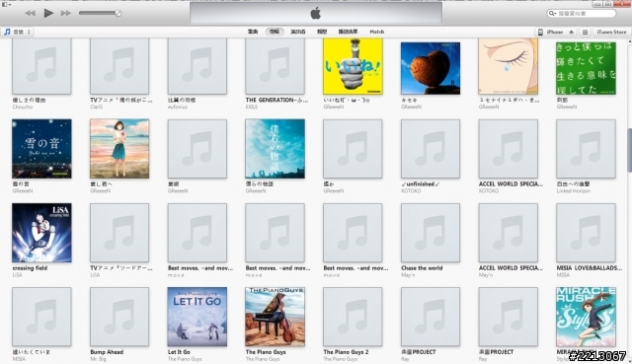The height and width of the screenshot is (364, 632).
Task: Open blank cover above '✓unfinished✓' album
Action: coord(431,149)
